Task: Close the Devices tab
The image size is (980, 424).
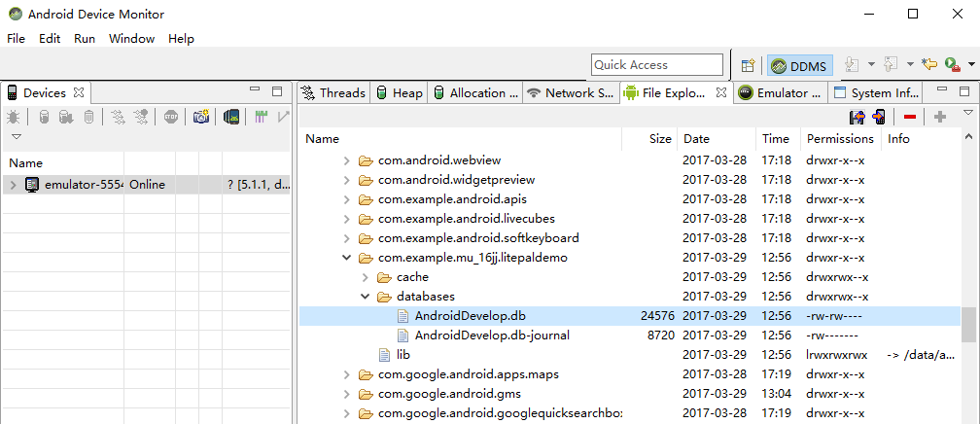Action: pyautogui.click(x=79, y=92)
